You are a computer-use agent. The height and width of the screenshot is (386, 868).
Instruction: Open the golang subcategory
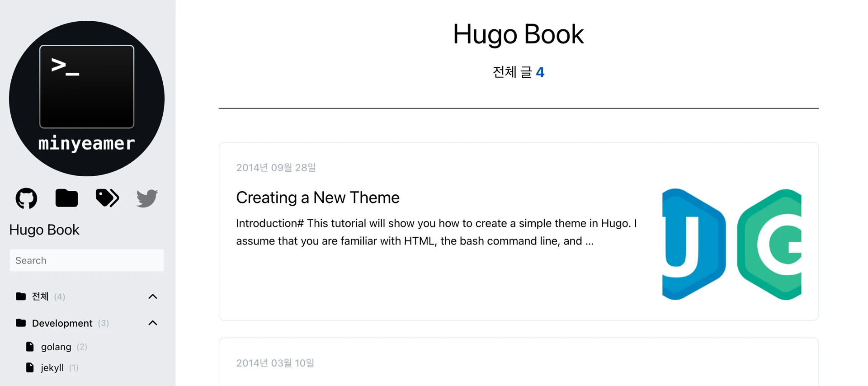pos(56,347)
